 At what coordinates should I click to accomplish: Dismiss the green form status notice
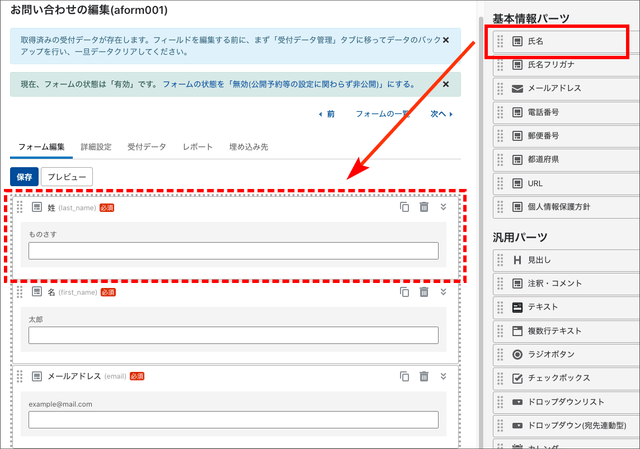[x=446, y=84]
